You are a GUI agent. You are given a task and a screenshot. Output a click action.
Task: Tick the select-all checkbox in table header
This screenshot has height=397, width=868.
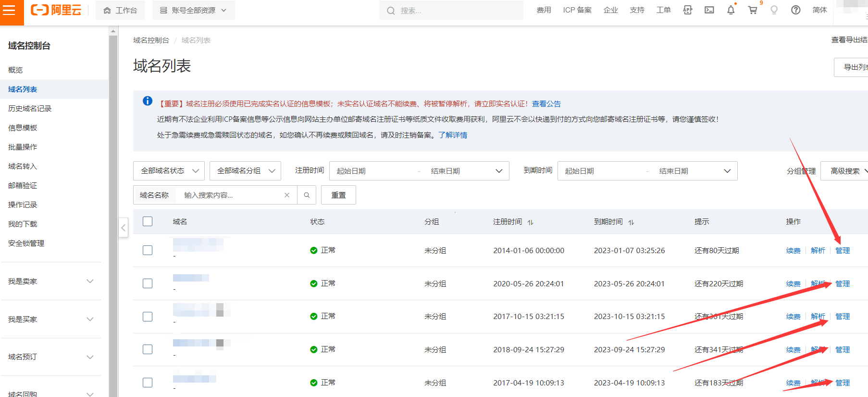click(148, 221)
